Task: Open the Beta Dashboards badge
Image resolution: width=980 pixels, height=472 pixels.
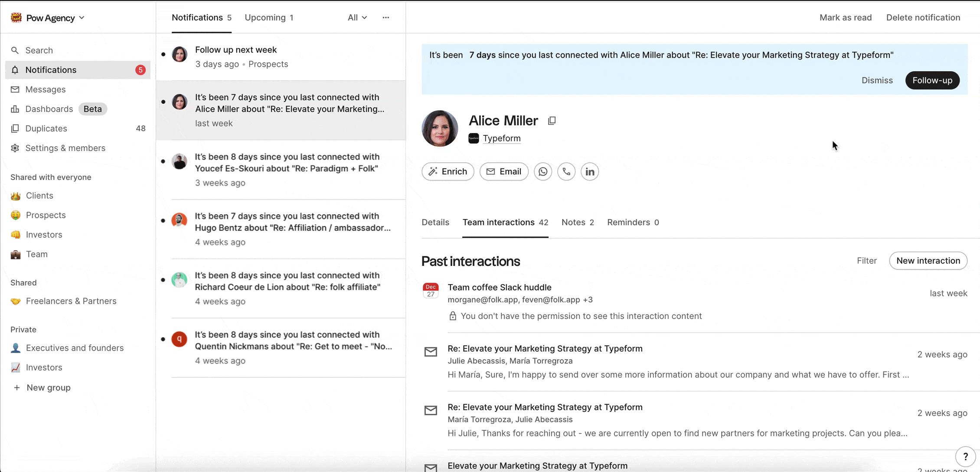Action: 93,109
